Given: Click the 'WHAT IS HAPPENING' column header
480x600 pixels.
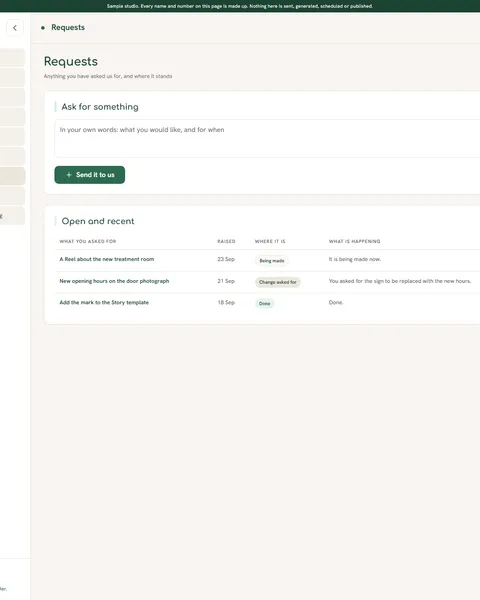Looking at the screenshot, I should click(x=354, y=241).
